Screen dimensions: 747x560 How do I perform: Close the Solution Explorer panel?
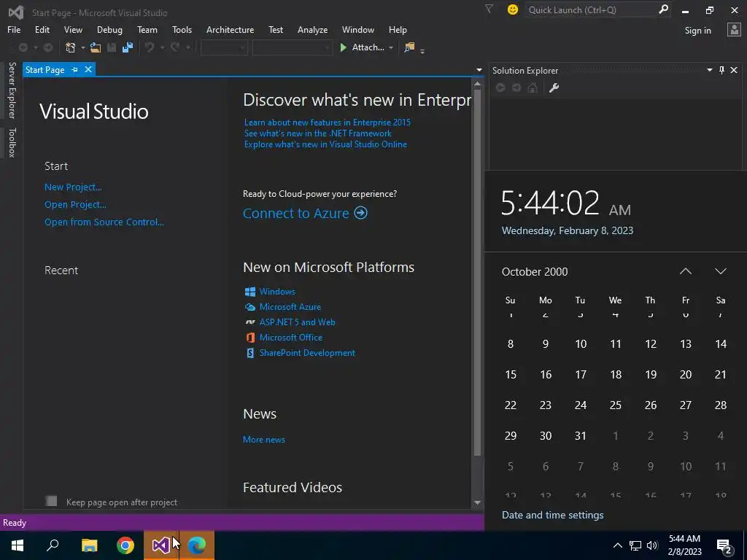[x=734, y=70]
